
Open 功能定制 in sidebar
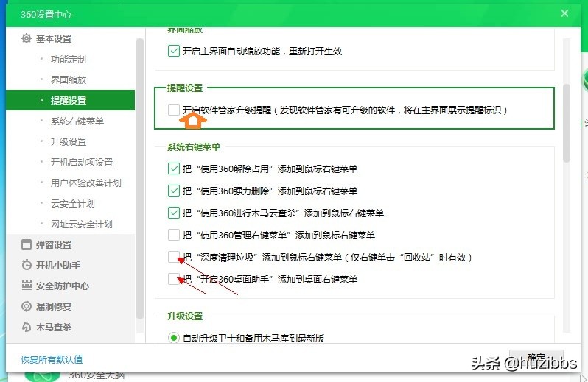click(69, 59)
